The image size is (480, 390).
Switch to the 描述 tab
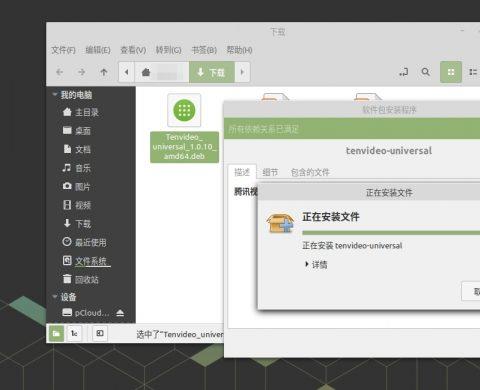[x=242, y=172]
